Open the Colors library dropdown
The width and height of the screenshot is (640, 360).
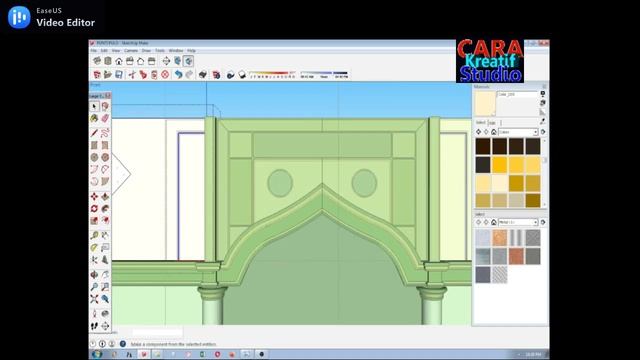click(x=518, y=132)
